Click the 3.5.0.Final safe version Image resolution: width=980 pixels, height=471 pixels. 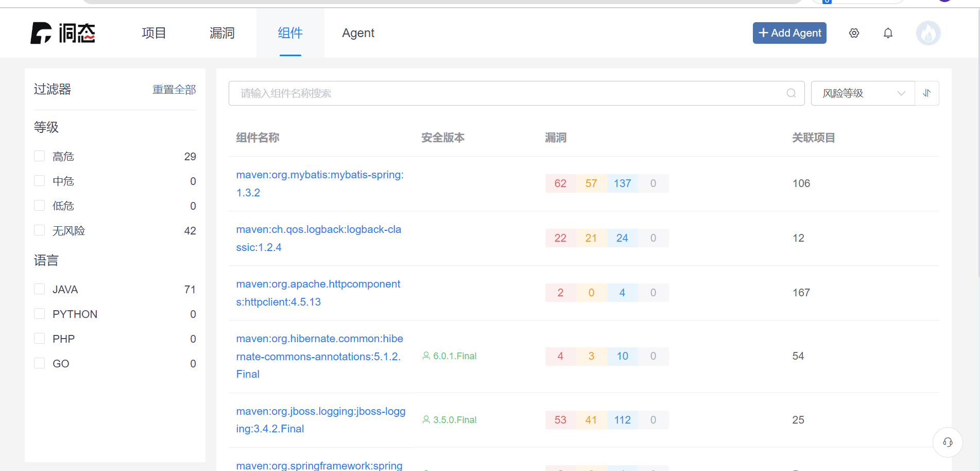[x=450, y=420]
